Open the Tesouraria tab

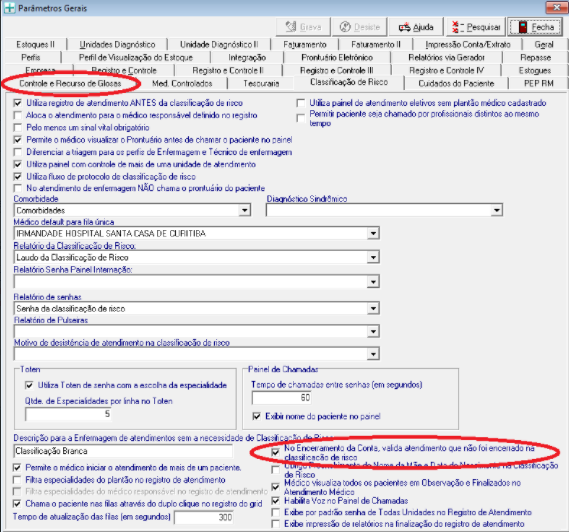261,83
